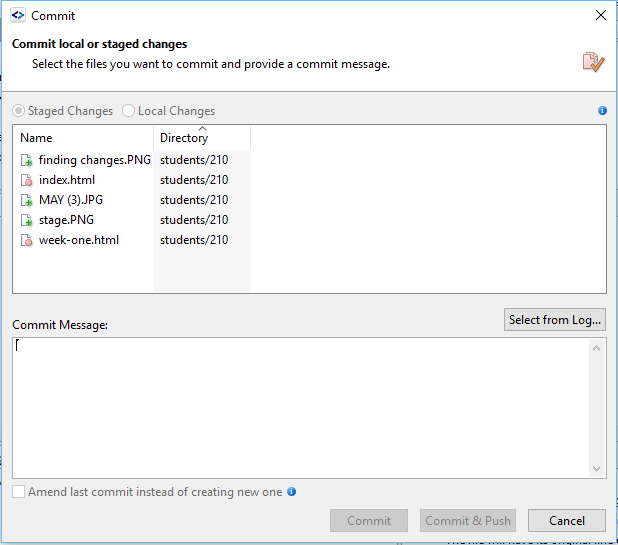
Task: Click the commit clipboard icon in header
Action: click(x=593, y=62)
